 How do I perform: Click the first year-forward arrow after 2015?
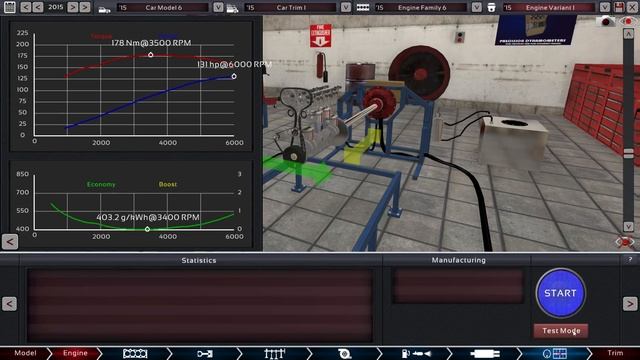tap(73, 7)
